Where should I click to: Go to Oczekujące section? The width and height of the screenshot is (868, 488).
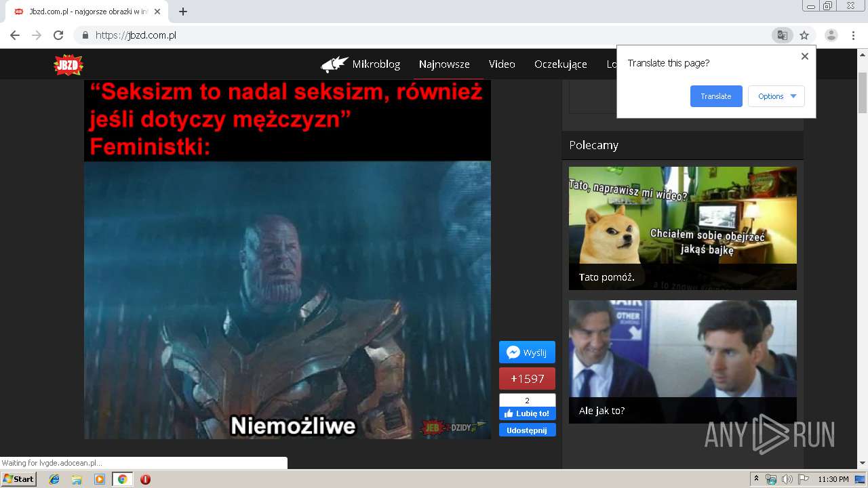point(561,64)
